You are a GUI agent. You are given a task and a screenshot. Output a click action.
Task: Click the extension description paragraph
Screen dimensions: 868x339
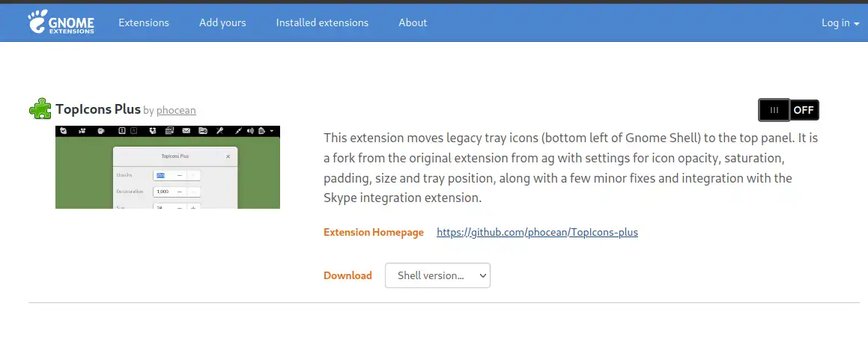570,168
